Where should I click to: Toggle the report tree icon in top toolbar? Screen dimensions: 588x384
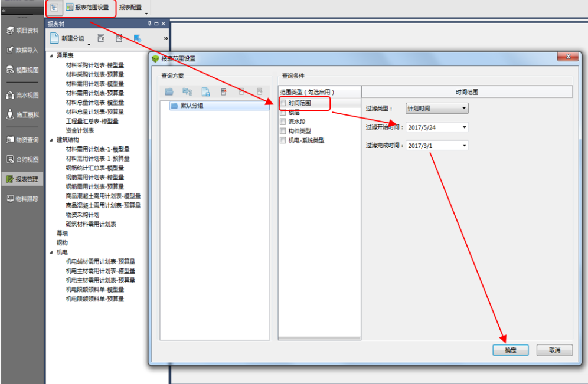54,8
